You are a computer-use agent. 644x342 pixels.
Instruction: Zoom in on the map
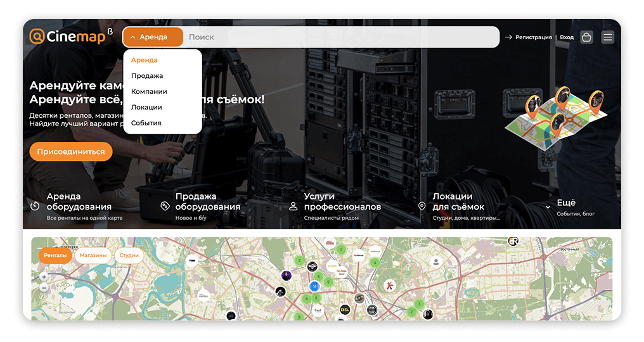tap(44, 277)
